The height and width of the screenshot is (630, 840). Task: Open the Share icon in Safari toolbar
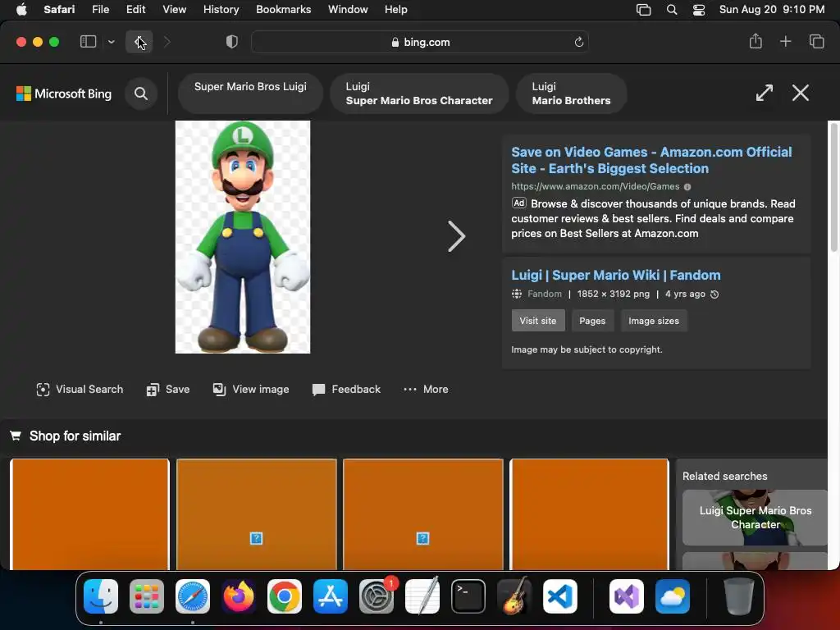pos(756,41)
